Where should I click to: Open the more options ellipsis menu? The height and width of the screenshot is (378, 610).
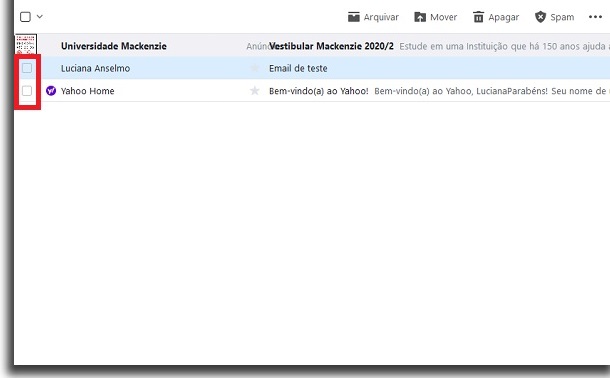(x=595, y=17)
